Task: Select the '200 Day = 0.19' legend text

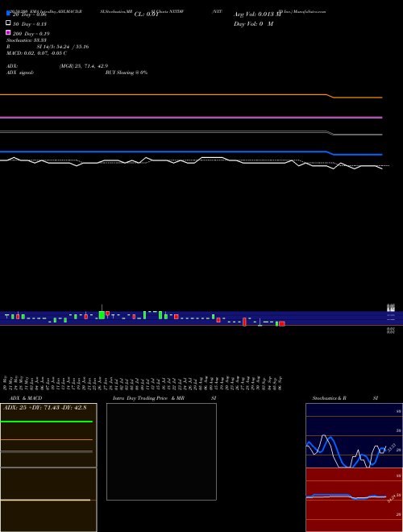Action: pos(31,34)
